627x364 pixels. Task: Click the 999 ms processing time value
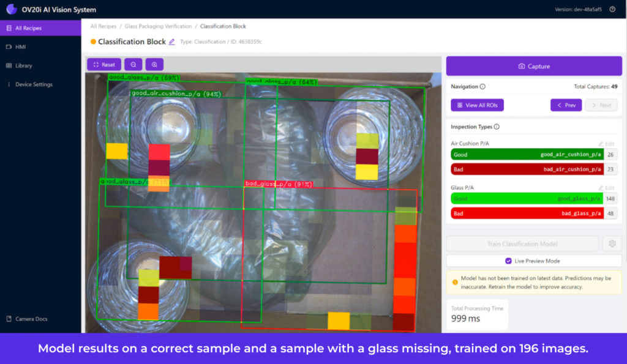tap(465, 319)
